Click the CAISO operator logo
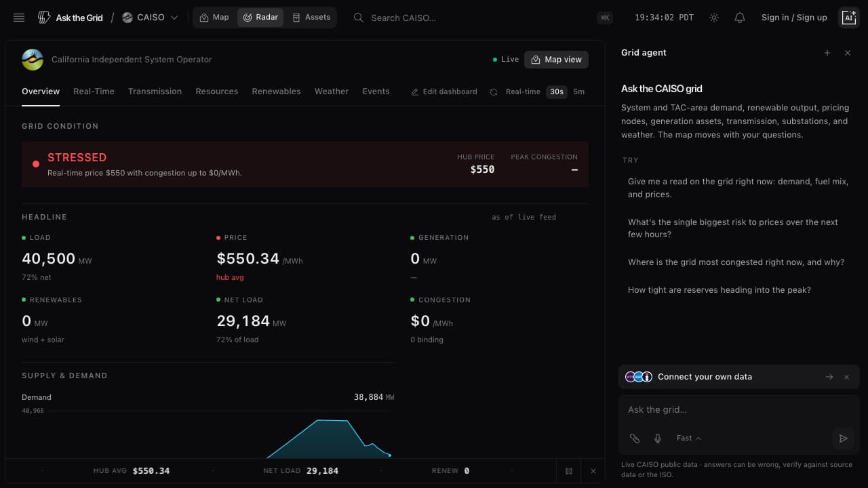The height and width of the screenshot is (488, 868). [33, 60]
